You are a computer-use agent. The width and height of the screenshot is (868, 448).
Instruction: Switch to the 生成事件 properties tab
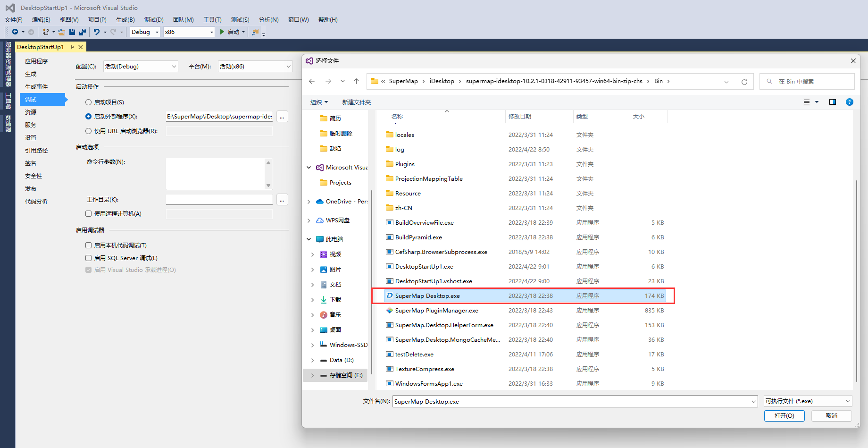(36, 87)
